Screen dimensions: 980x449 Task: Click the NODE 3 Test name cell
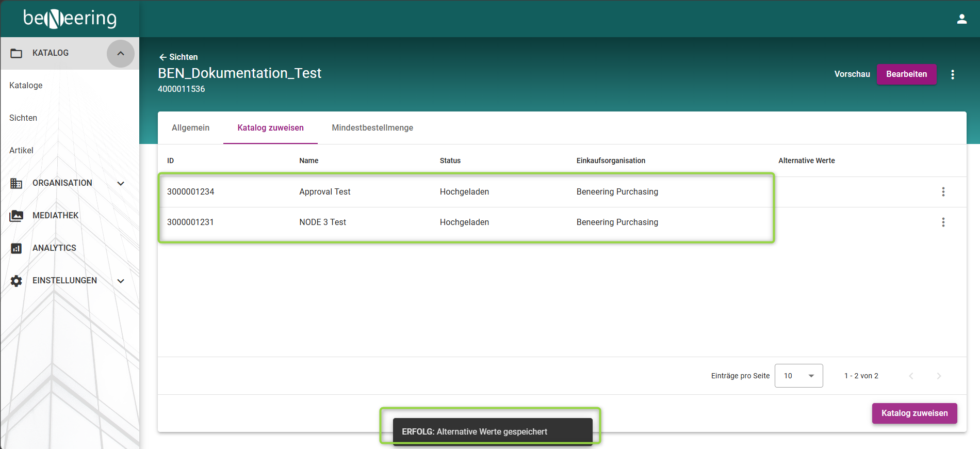pyautogui.click(x=323, y=222)
